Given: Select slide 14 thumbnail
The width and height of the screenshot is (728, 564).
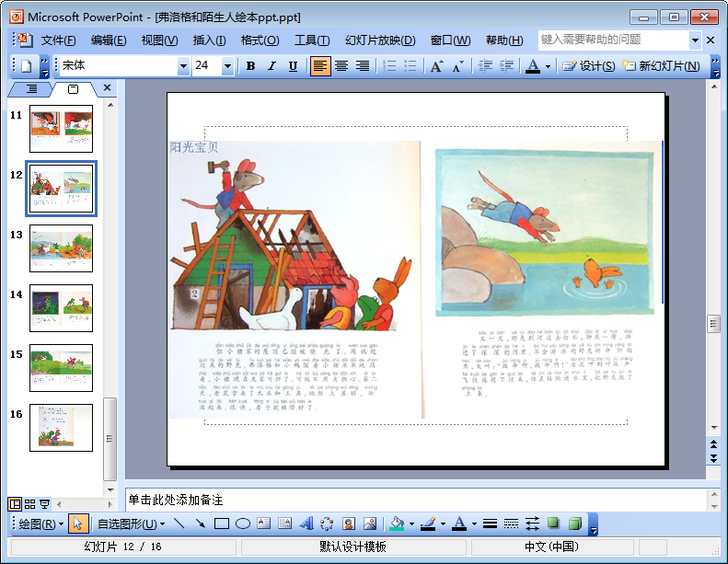Looking at the screenshot, I should (x=62, y=308).
